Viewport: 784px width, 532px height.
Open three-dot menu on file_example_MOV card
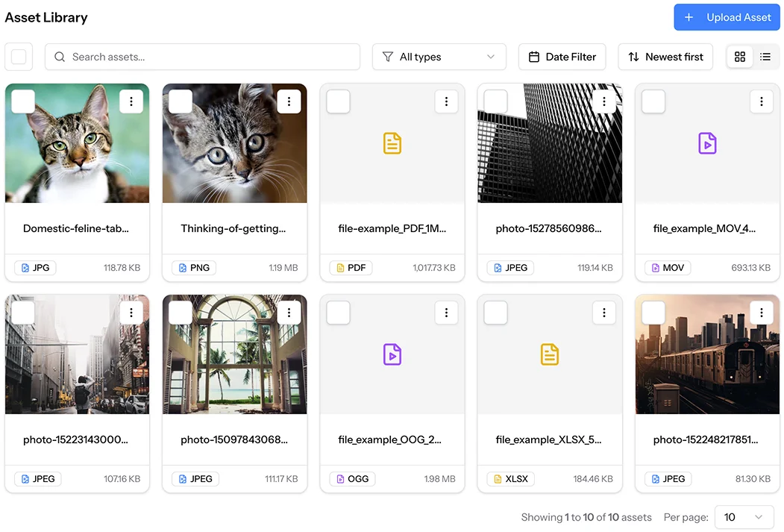coord(762,101)
